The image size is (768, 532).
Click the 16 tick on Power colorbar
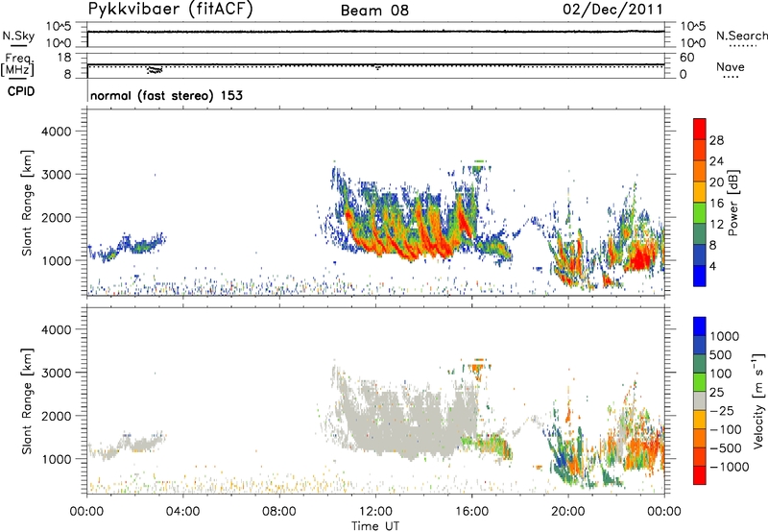716,204
